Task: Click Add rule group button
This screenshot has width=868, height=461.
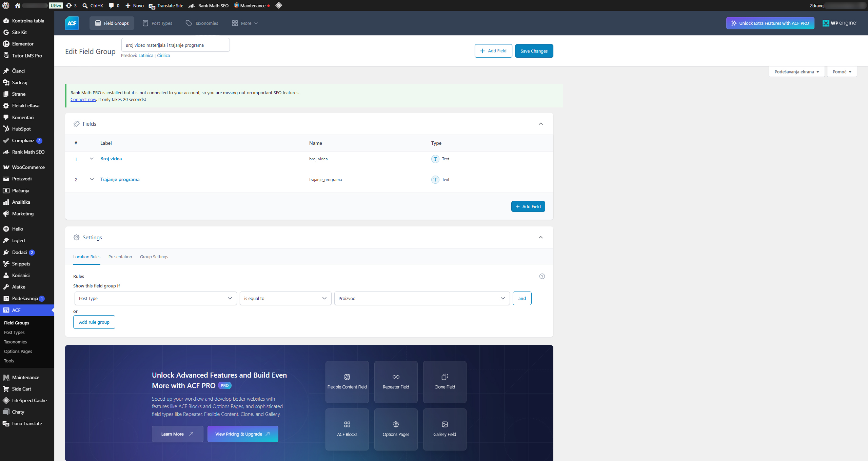Action: click(x=94, y=322)
